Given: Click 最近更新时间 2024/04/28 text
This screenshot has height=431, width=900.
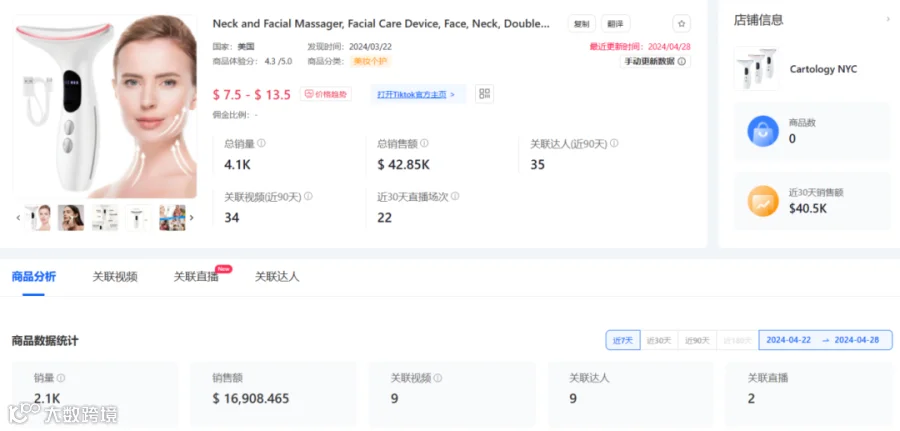Looking at the screenshot, I should click(640, 46).
